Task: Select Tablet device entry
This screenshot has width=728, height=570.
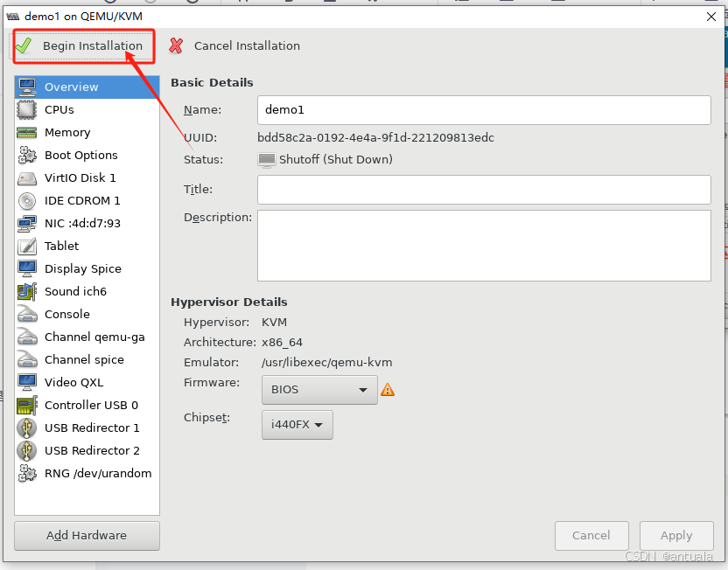Action: (x=87, y=246)
